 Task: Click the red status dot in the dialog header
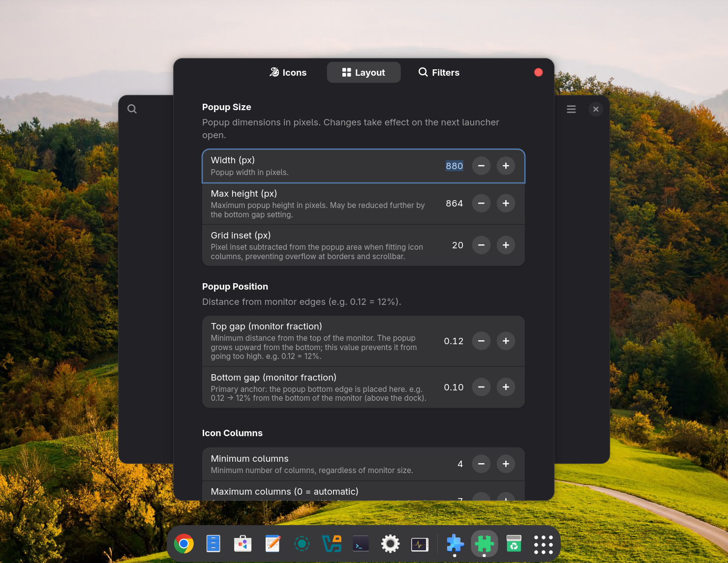[538, 72]
